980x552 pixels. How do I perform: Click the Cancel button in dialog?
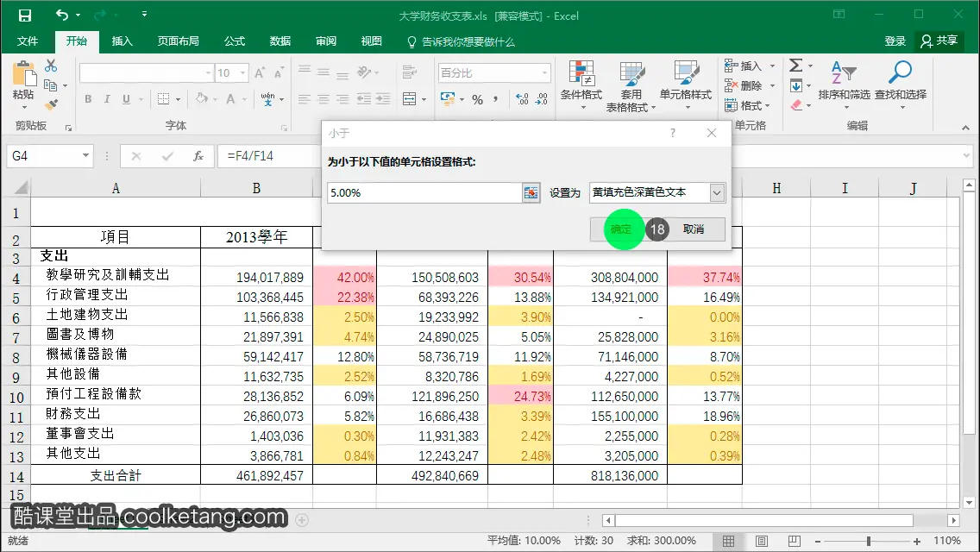pyautogui.click(x=693, y=229)
